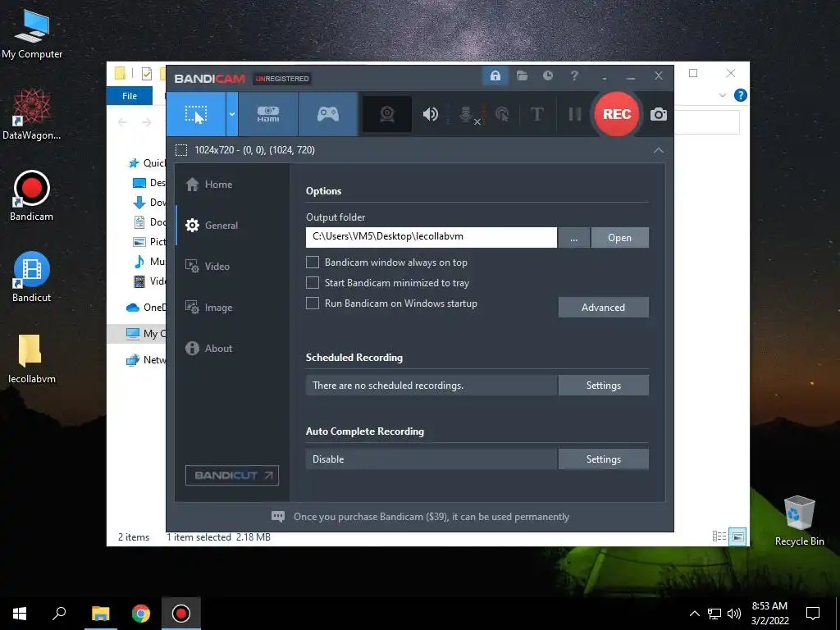Take screenshot with camera icon
Viewport: 840px width, 630px height.
(x=659, y=114)
